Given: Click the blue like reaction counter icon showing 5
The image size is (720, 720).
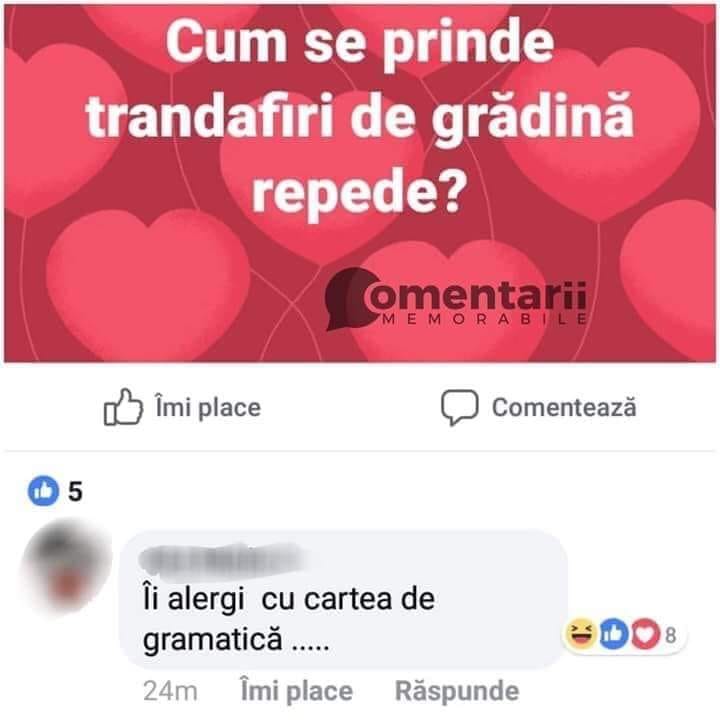Looking at the screenshot, I should (44, 491).
